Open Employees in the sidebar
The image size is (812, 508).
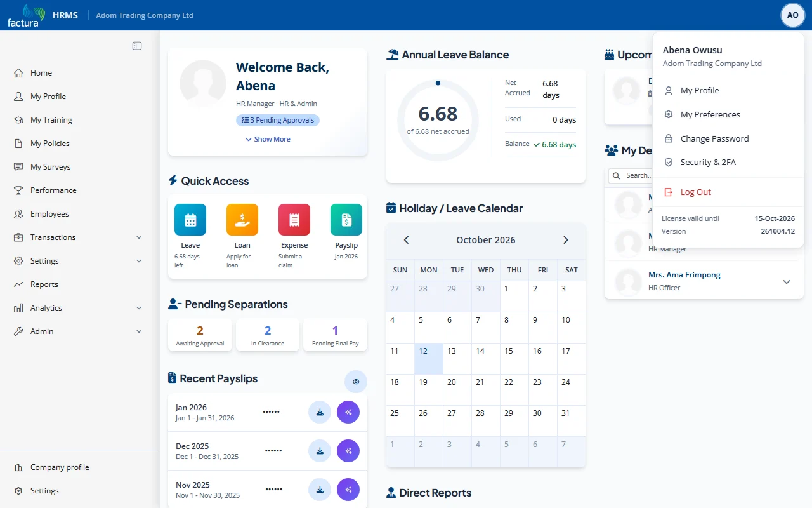coord(80,214)
